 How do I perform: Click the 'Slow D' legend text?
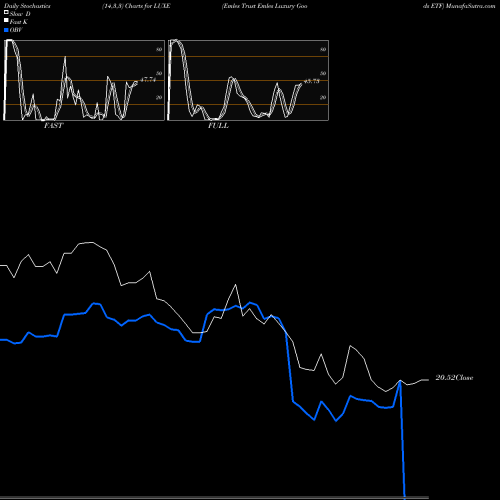(20, 14)
